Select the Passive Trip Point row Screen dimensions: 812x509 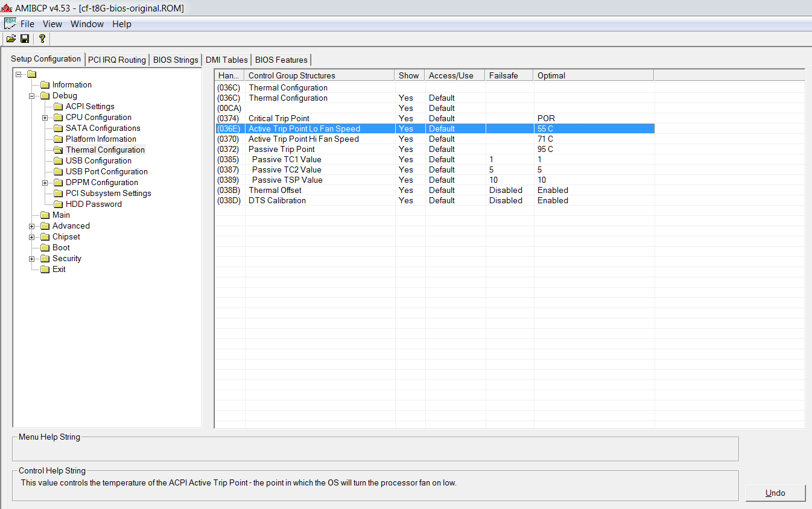[x=282, y=149]
